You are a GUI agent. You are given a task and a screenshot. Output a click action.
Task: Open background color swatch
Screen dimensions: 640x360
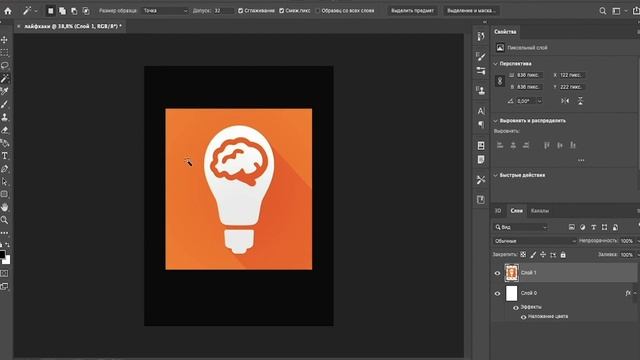(7, 260)
